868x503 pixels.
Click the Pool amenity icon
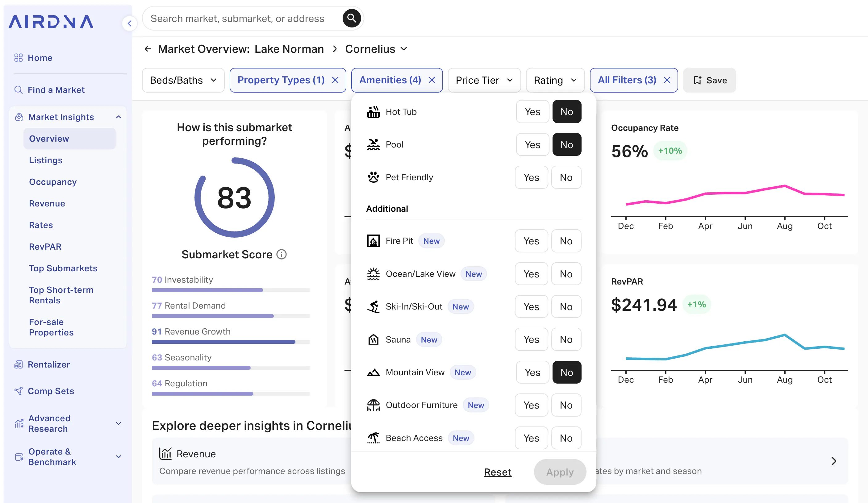coord(373,145)
